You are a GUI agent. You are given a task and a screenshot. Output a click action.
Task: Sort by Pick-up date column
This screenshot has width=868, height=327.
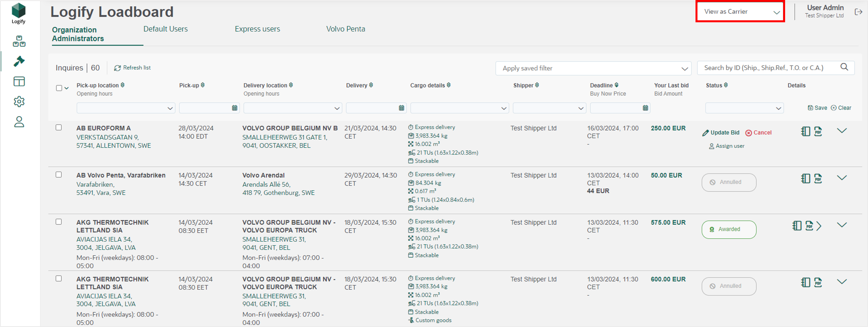point(202,85)
